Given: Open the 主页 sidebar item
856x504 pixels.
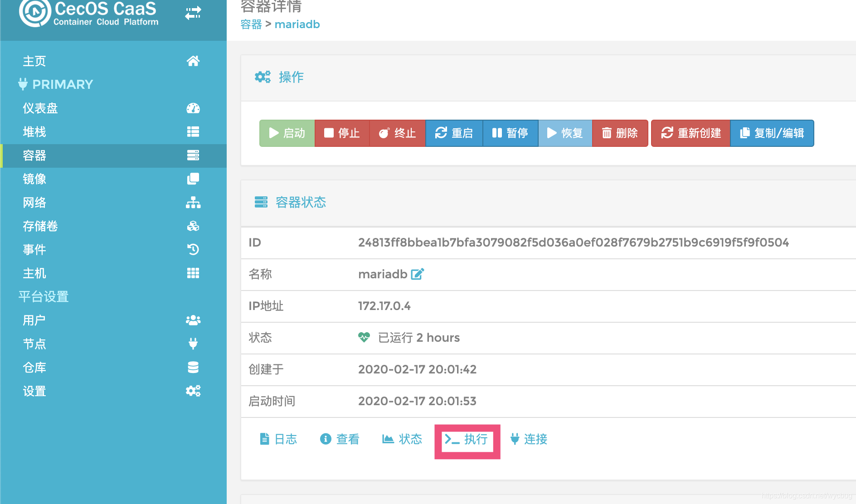Looking at the screenshot, I should (113, 61).
